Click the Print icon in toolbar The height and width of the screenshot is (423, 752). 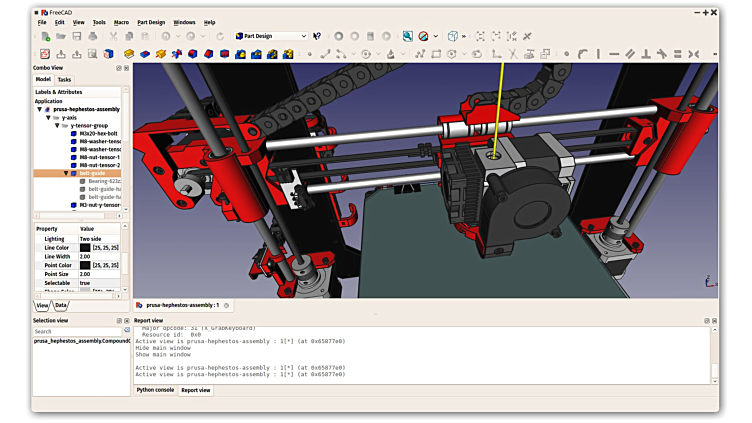click(x=93, y=36)
